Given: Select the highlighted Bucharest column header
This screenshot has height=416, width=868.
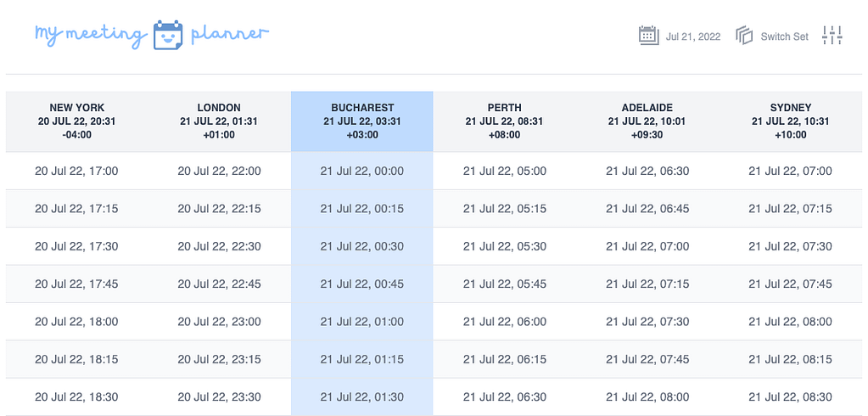Looking at the screenshot, I should pos(362,121).
